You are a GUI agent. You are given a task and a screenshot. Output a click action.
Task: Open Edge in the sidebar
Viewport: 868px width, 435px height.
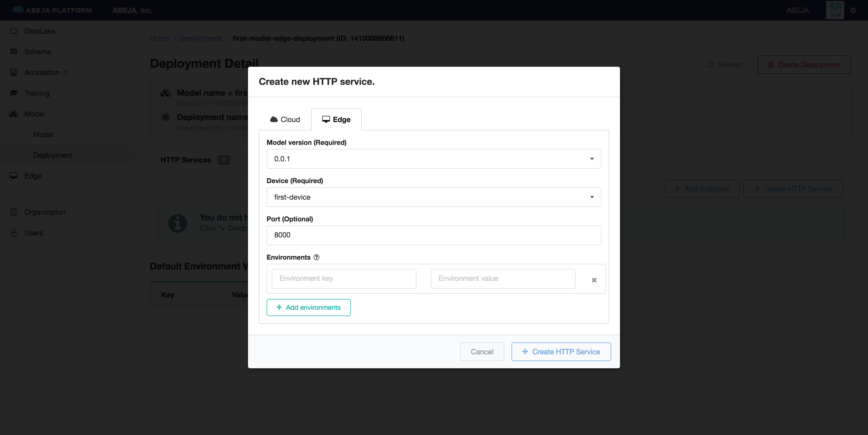[33, 176]
